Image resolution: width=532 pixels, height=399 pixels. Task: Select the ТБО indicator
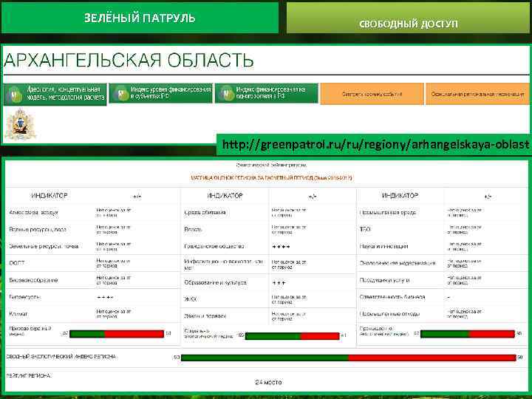click(x=365, y=229)
